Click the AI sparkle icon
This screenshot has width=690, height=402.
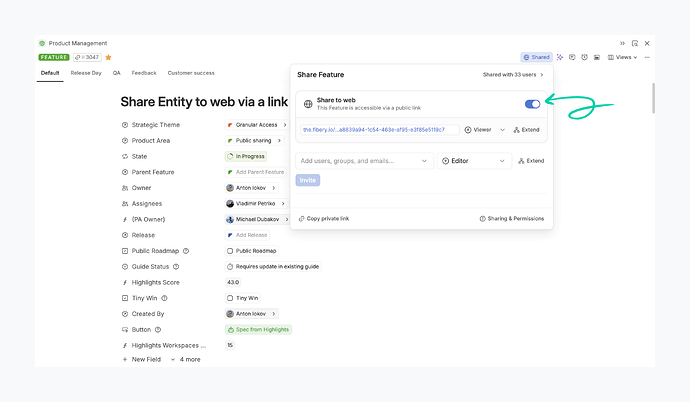click(560, 57)
